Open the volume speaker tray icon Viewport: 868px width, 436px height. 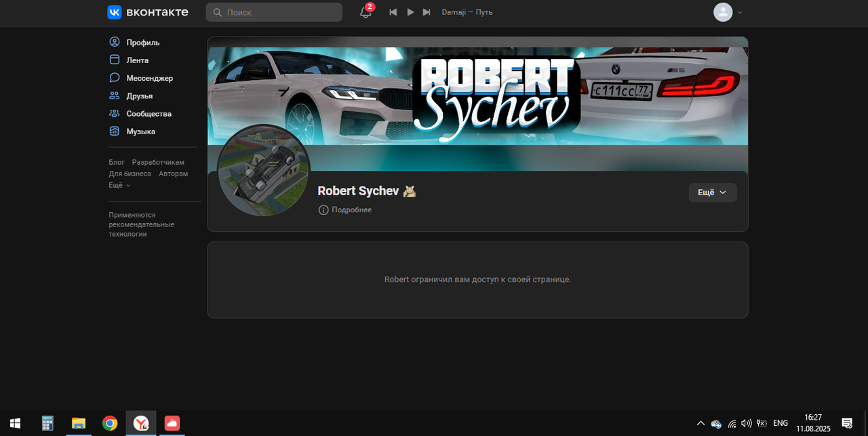point(747,423)
